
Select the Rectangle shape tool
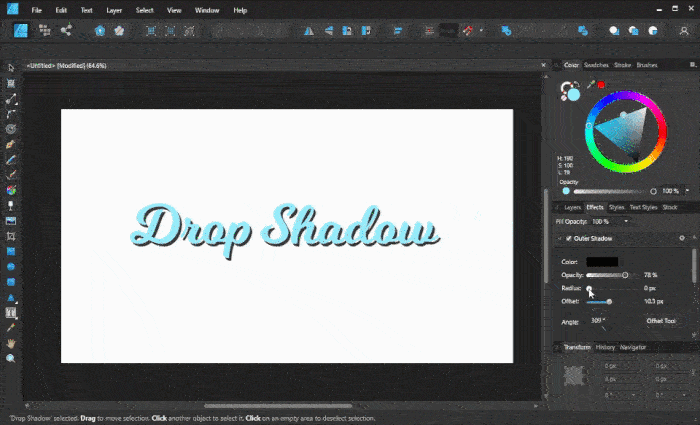tap(11, 251)
